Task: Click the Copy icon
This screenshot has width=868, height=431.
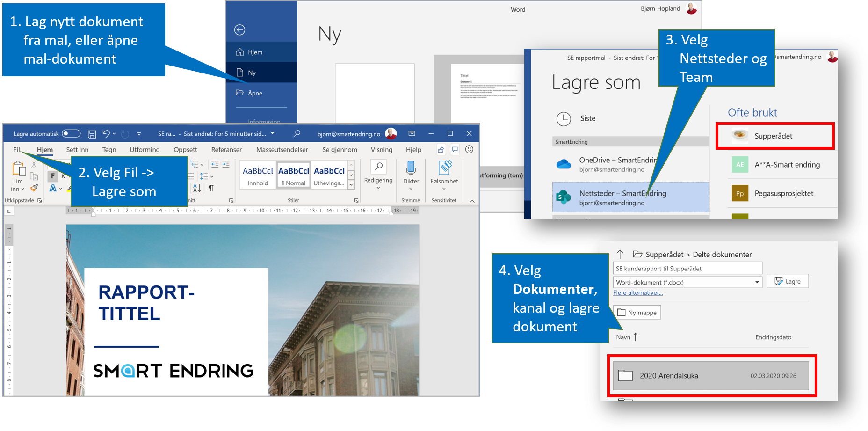Action: coord(34,176)
